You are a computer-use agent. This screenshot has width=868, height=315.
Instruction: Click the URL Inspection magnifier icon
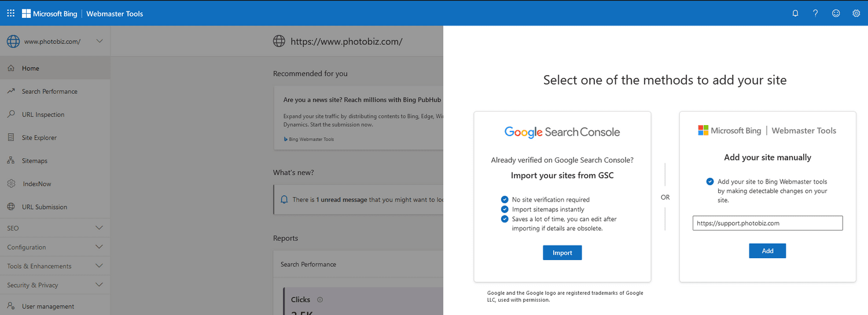click(11, 114)
